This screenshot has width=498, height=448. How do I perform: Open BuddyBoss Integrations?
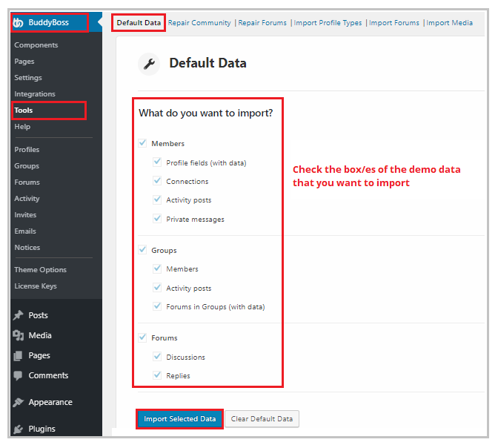(x=35, y=93)
